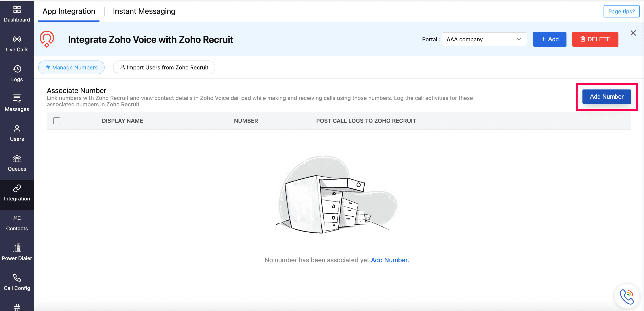Expand the Portal dropdown AAA company
Screen dimensions: 644x311
pyautogui.click(x=484, y=39)
